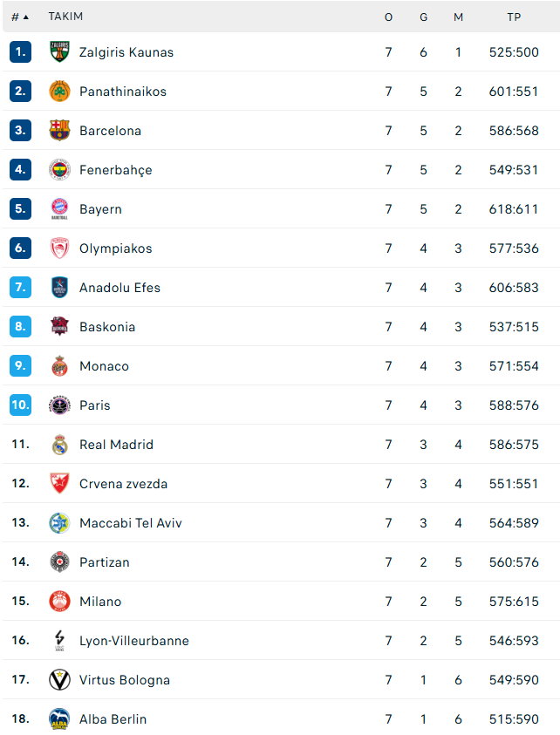Click the Barcelona club crest
Screen dimensions: 560x735
(59, 131)
